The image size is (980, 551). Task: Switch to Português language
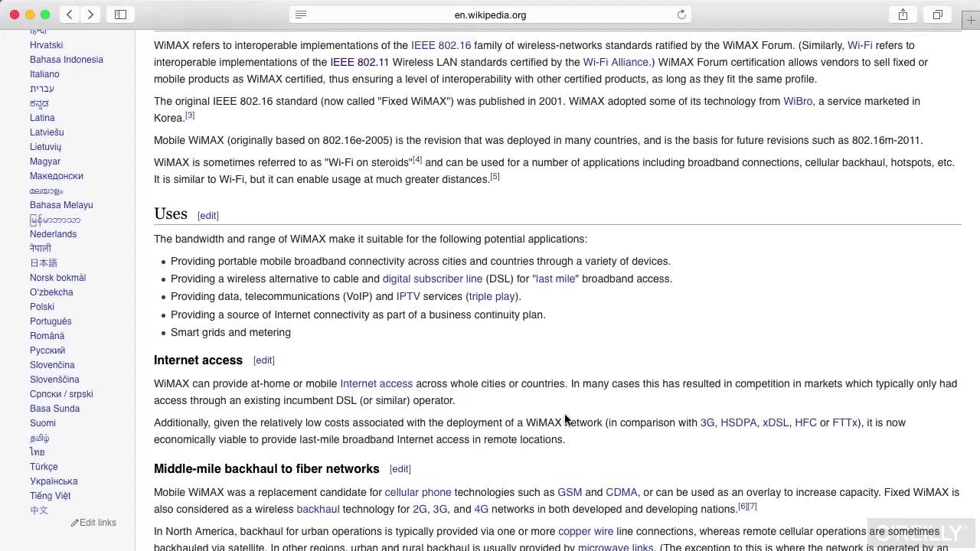coord(51,321)
